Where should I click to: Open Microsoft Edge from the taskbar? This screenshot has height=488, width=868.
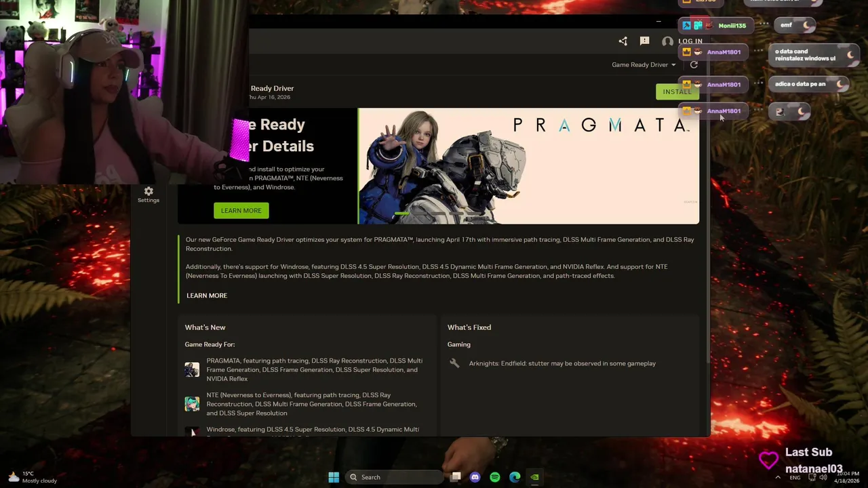515,477
